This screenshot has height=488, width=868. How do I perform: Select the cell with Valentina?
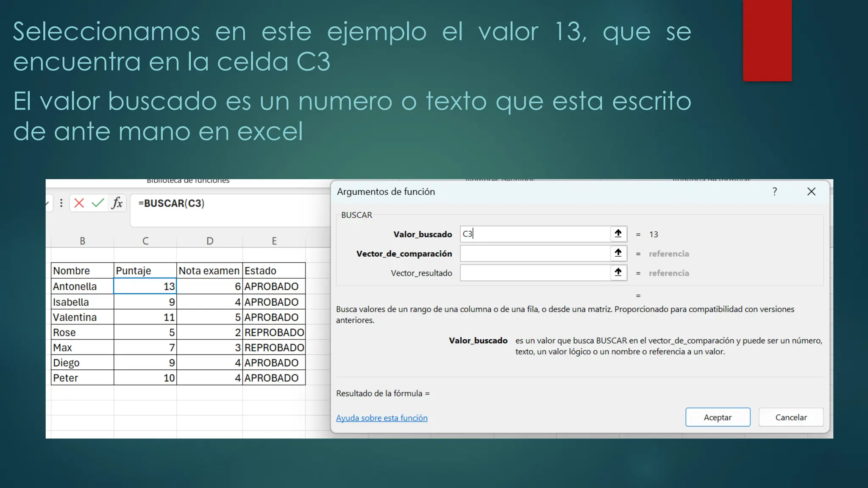tap(83, 317)
